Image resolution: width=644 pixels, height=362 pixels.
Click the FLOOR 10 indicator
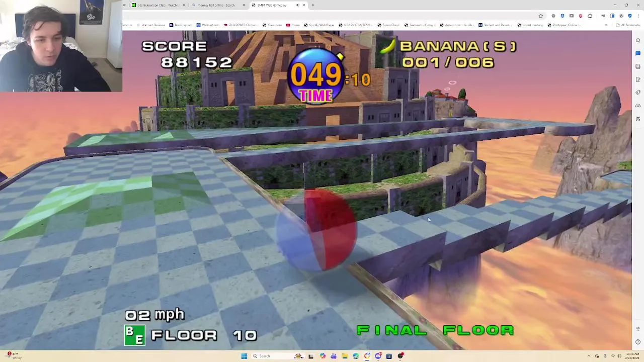click(191, 335)
